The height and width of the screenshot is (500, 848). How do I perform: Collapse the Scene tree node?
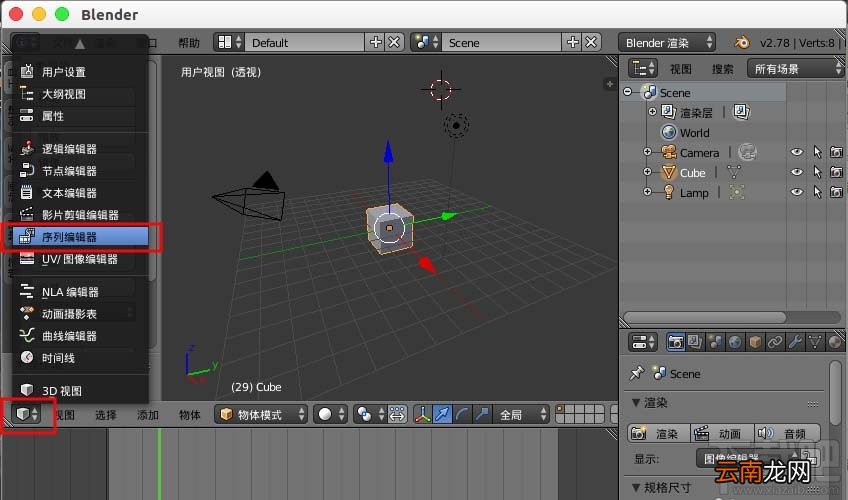(627, 92)
